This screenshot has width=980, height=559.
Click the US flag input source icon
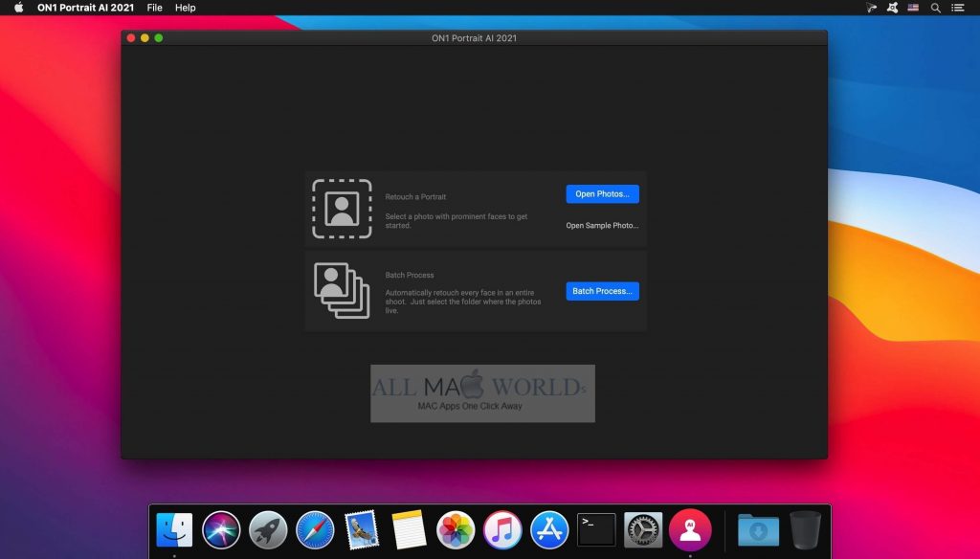(913, 8)
